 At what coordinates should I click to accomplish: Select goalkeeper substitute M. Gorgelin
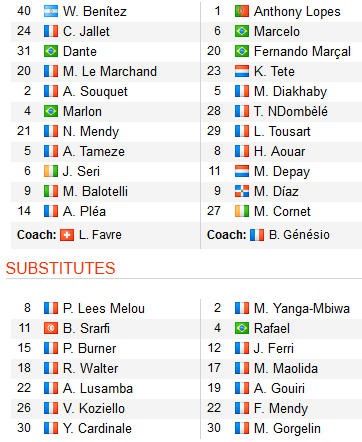coord(287,429)
